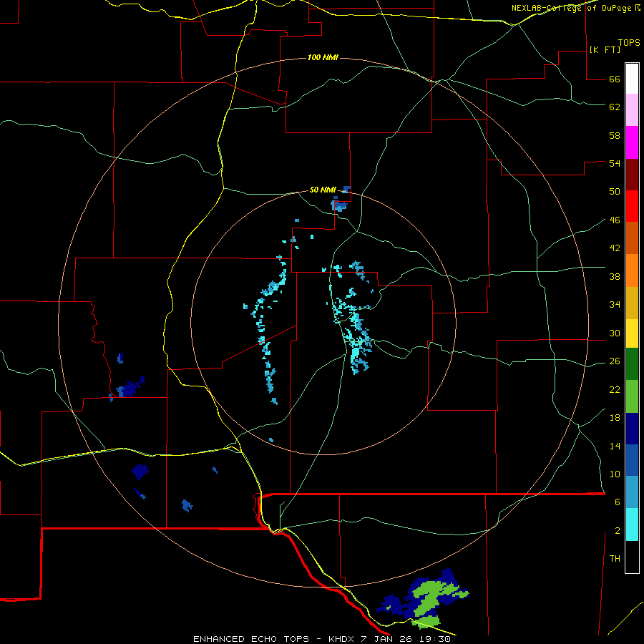Click the legend value 34
644x644 pixels.
(615, 305)
